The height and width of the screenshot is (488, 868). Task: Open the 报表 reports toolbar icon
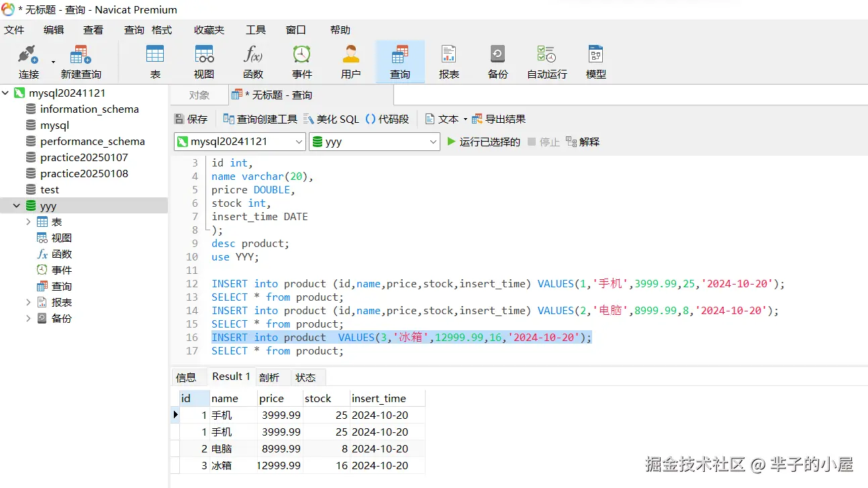click(x=449, y=62)
